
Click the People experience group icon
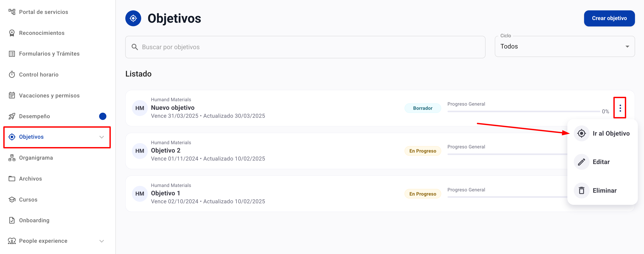(12, 241)
